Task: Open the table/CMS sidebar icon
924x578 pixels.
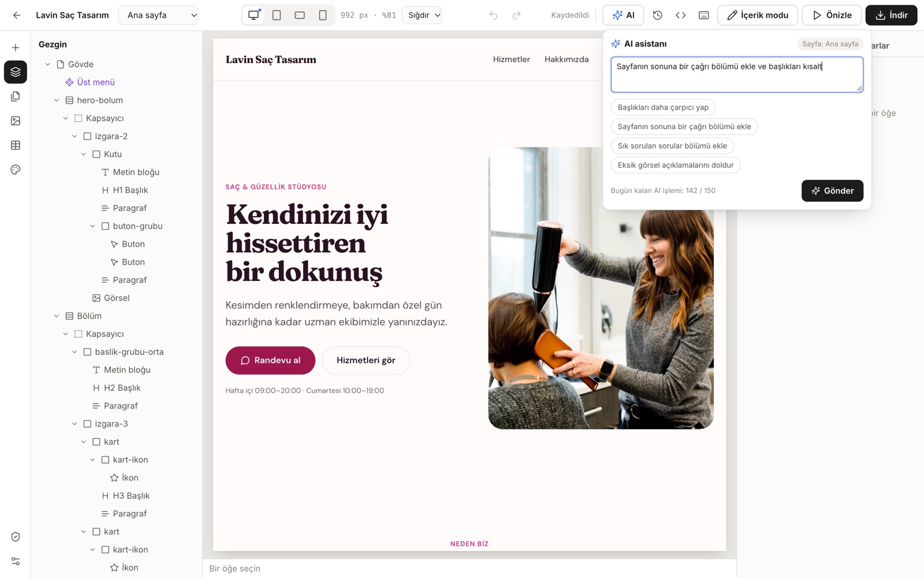Action: pos(16,145)
